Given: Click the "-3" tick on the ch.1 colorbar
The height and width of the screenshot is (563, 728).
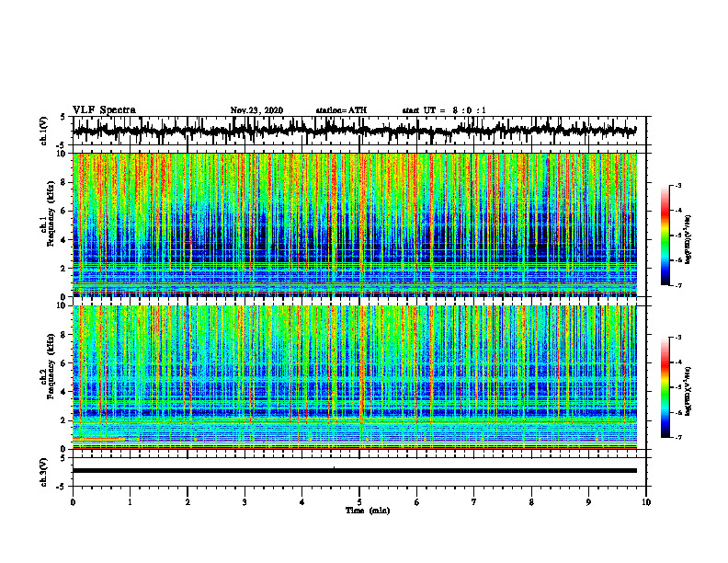Looking at the screenshot, I should click(677, 185).
